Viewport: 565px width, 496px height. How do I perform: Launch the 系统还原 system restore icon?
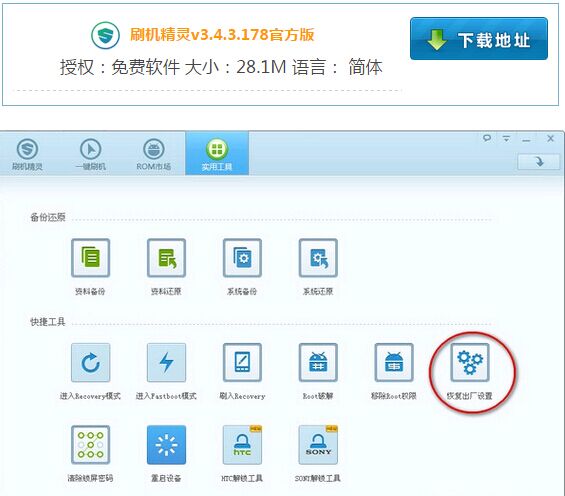click(x=318, y=258)
